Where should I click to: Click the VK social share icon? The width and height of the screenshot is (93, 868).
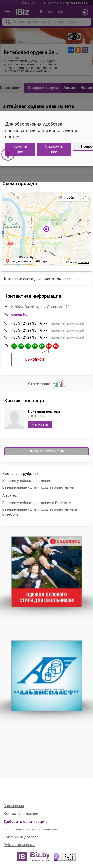pos(71,50)
